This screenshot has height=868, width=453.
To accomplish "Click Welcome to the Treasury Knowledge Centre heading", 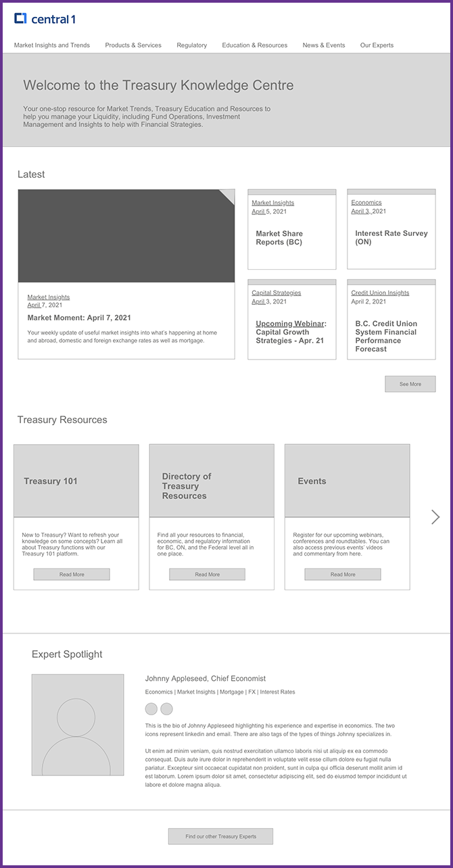I will 158,85.
